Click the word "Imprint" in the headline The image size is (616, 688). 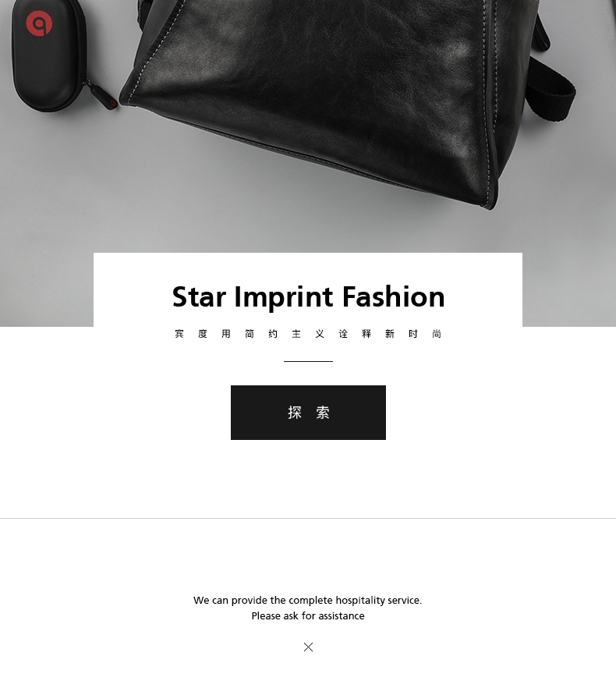[x=284, y=298]
